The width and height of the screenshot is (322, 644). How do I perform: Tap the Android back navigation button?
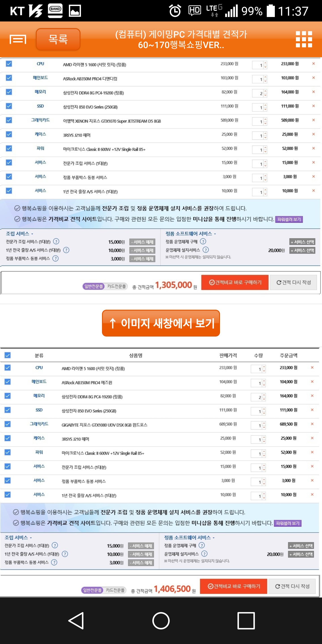(x=76, y=620)
